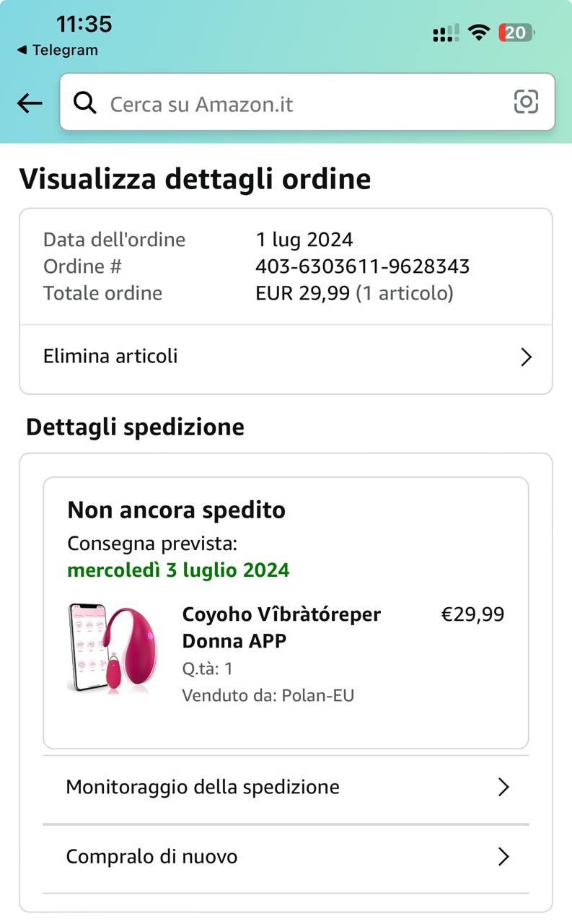Tap the search magnifier icon
The width and height of the screenshot is (572, 924).
[x=85, y=103]
